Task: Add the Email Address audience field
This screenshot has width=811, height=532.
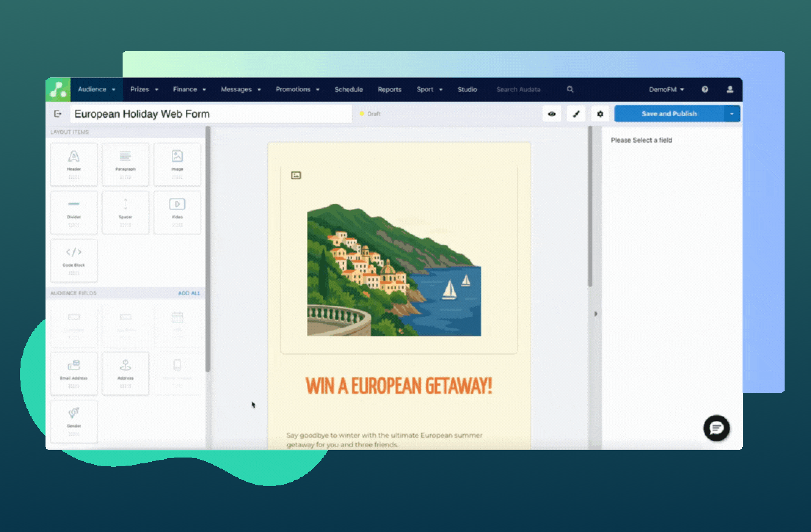Action: [x=73, y=373]
